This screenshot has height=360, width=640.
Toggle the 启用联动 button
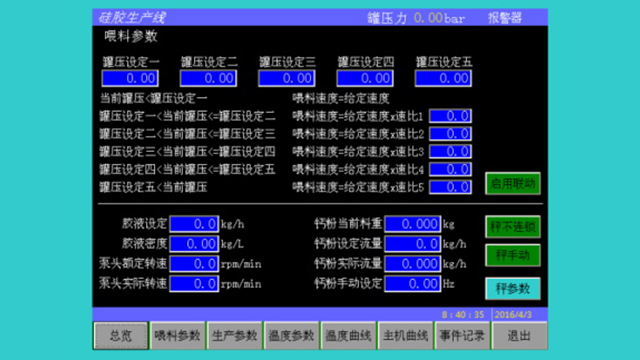tap(513, 183)
